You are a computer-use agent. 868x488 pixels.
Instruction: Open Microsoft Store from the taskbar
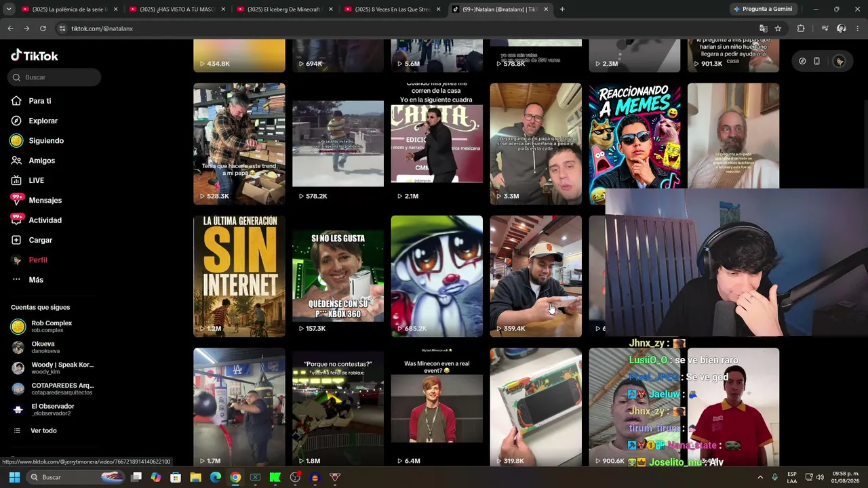(x=176, y=477)
